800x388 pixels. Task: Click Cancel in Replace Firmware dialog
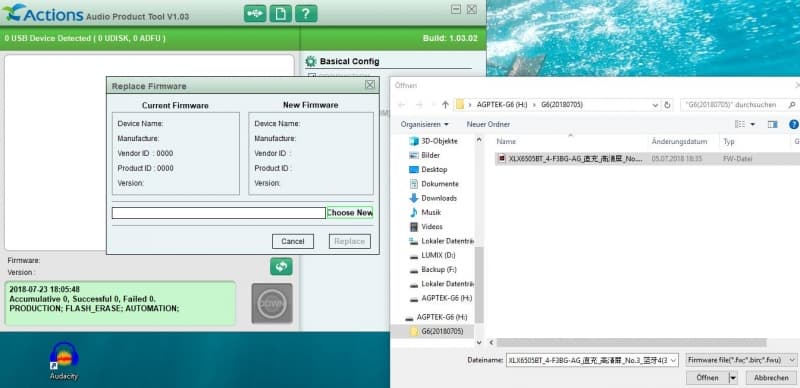pos(293,241)
